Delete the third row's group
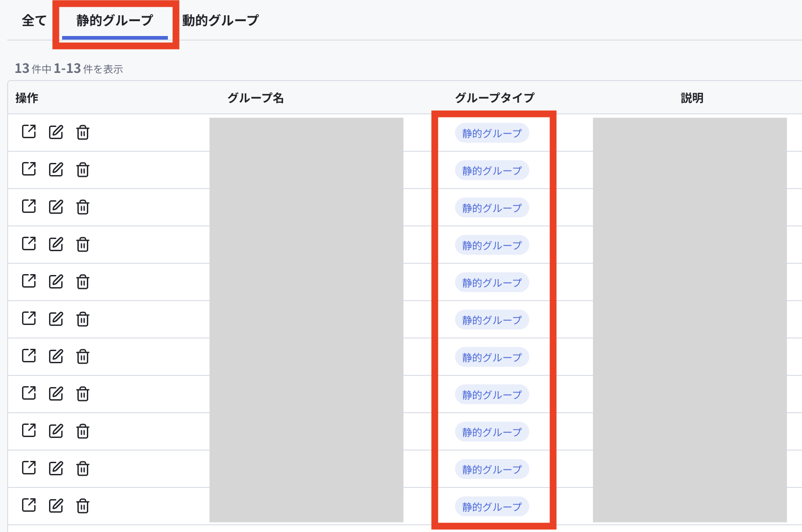802x532 pixels. 83,207
